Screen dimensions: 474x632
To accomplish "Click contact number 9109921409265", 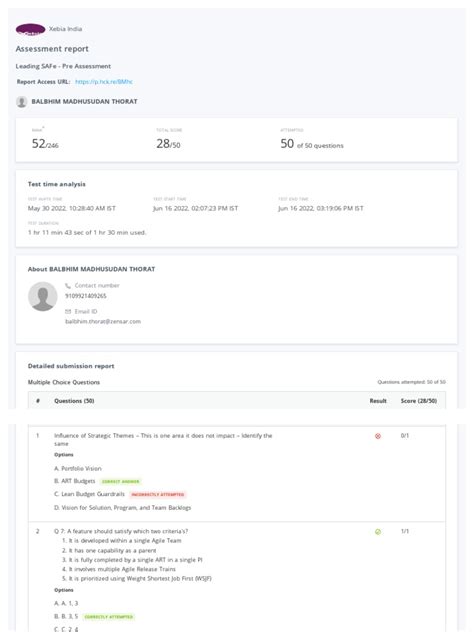I will [x=86, y=296].
